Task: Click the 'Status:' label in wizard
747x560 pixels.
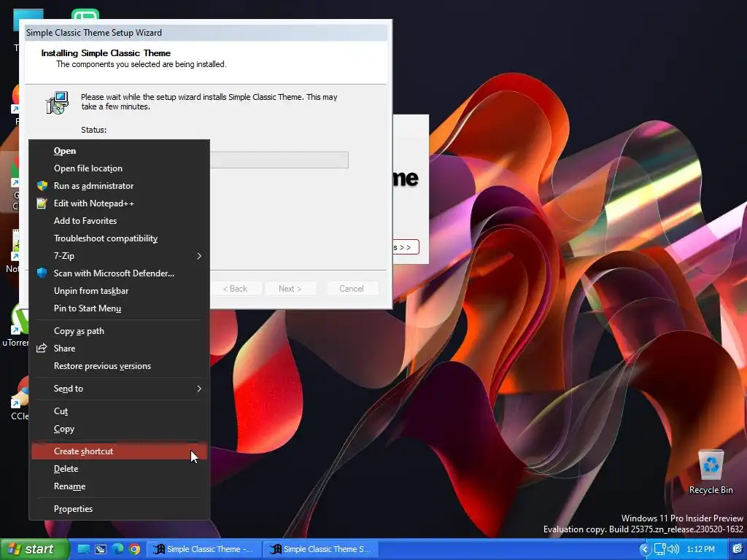Action: 93,130
